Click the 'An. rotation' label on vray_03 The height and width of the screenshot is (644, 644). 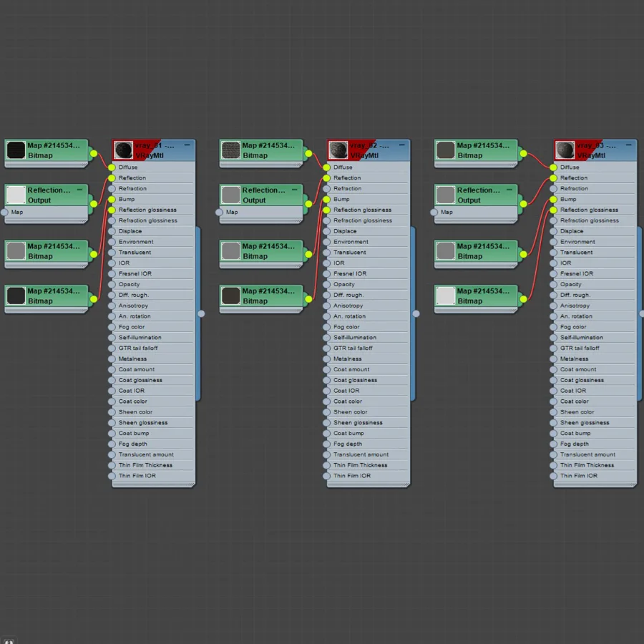click(x=576, y=316)
